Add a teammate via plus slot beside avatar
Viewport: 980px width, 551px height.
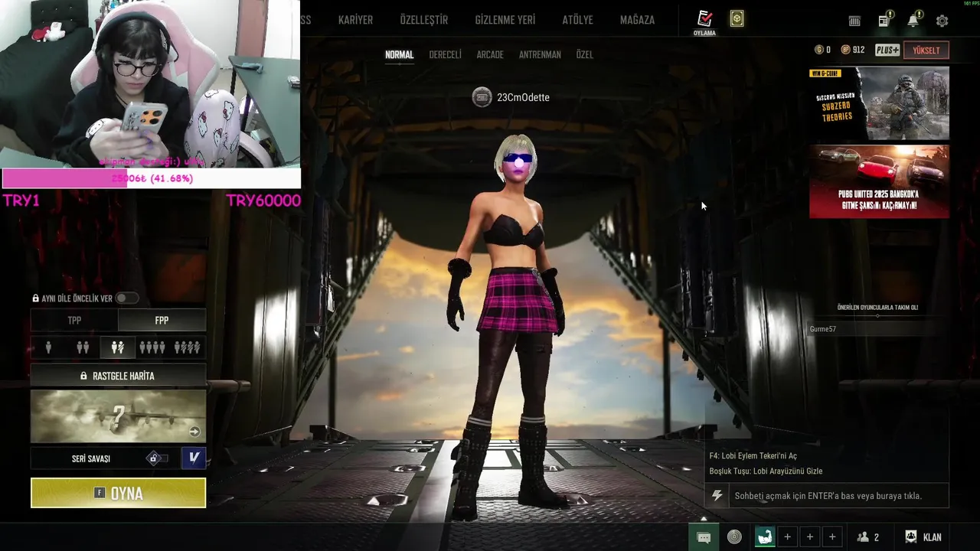787,537
